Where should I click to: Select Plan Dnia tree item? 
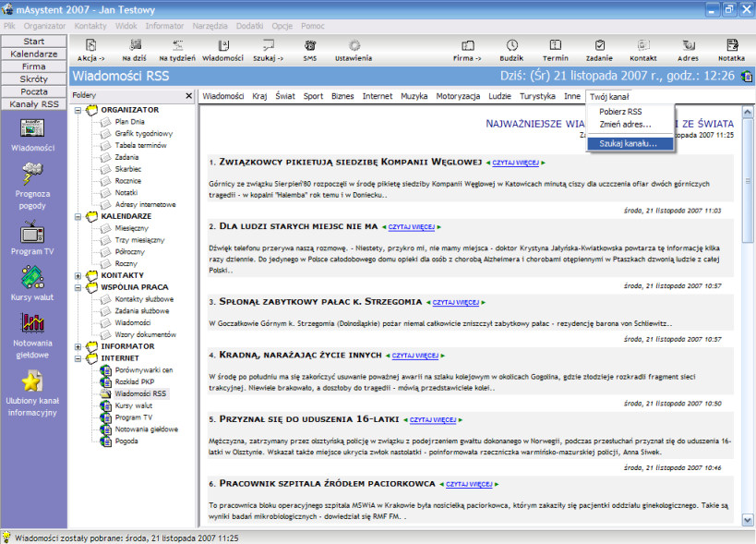coord(130,122)
